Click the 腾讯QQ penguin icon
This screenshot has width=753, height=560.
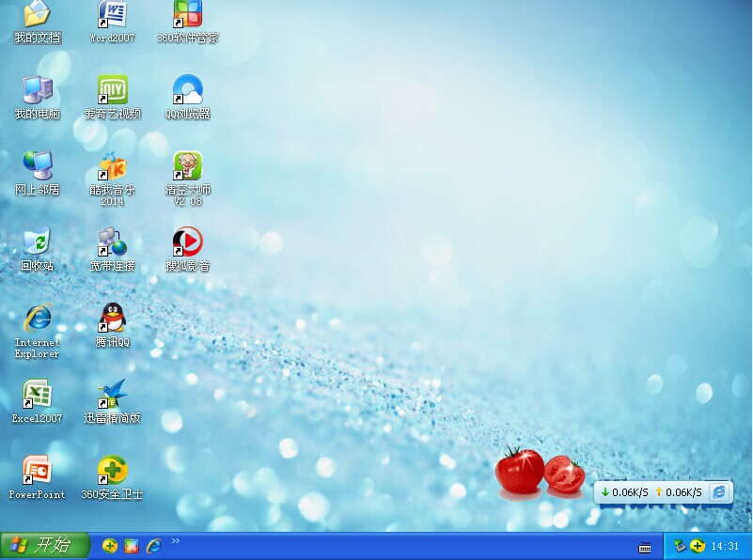[x=113, y=319]
